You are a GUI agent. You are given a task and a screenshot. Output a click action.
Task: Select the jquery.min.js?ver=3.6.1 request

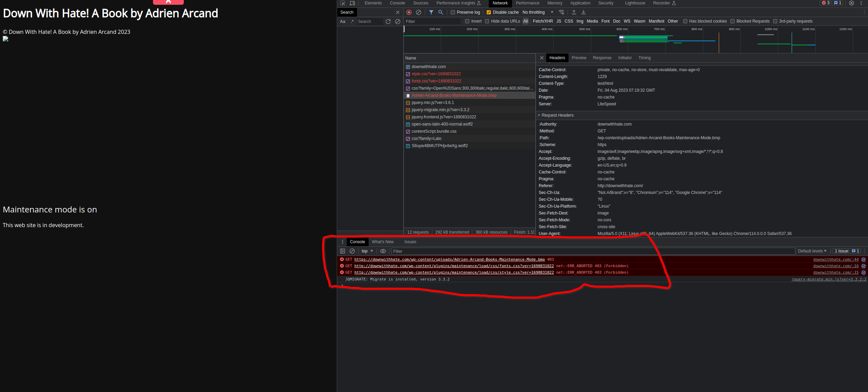469,103
